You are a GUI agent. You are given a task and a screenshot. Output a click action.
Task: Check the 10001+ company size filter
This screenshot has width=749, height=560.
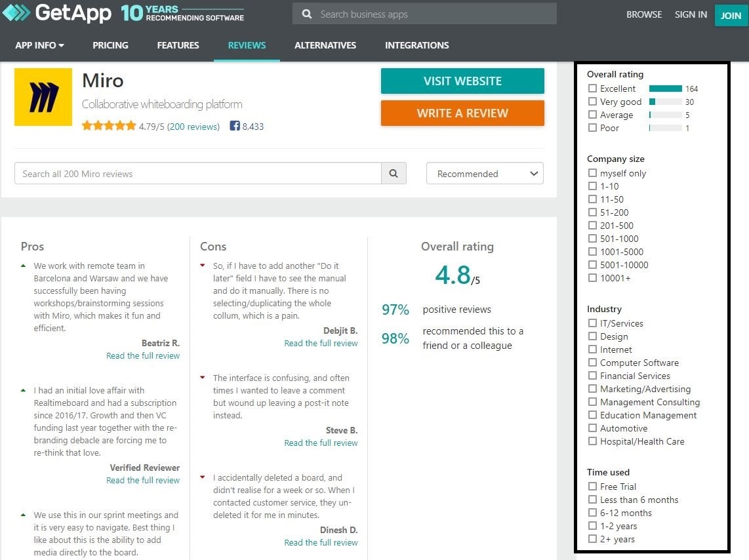592,278
